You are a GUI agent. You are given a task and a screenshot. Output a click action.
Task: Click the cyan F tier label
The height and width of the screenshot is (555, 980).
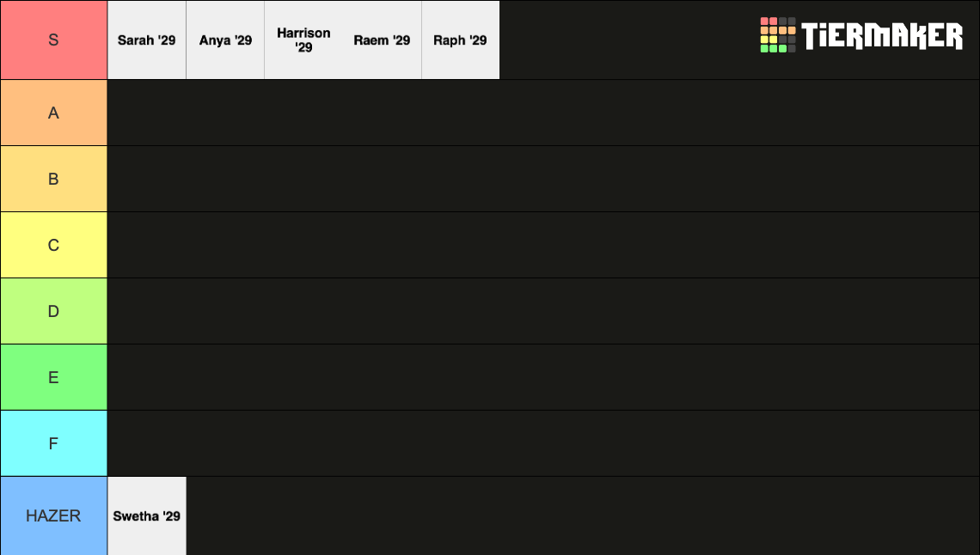[x=54, y=443]
